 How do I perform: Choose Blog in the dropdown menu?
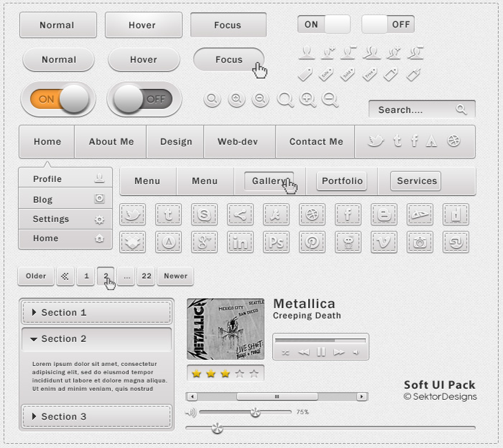pos(65,199)
